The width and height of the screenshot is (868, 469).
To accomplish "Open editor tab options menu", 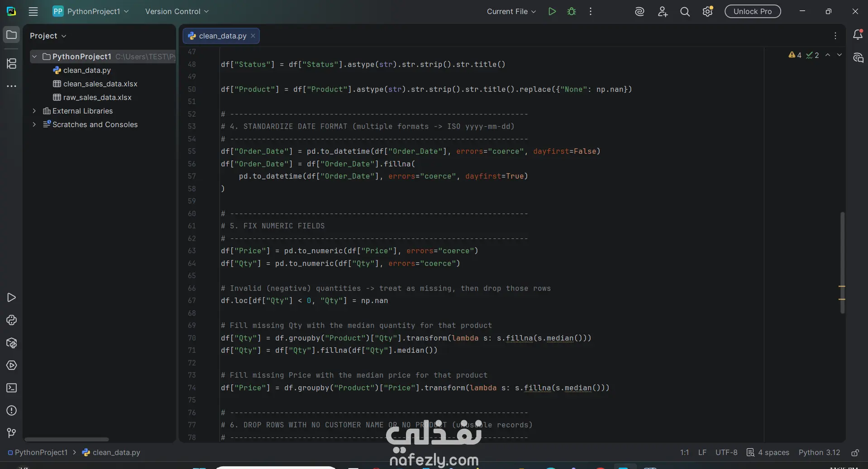I will (x=835, y=36).
